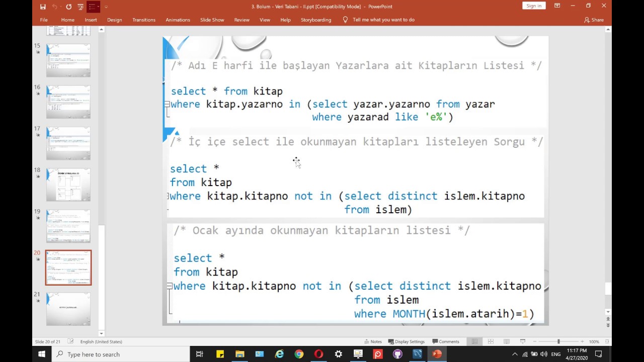Show hidden system tray icons
The height and width of the screenshot is (362, 644).
pos(515,354)
